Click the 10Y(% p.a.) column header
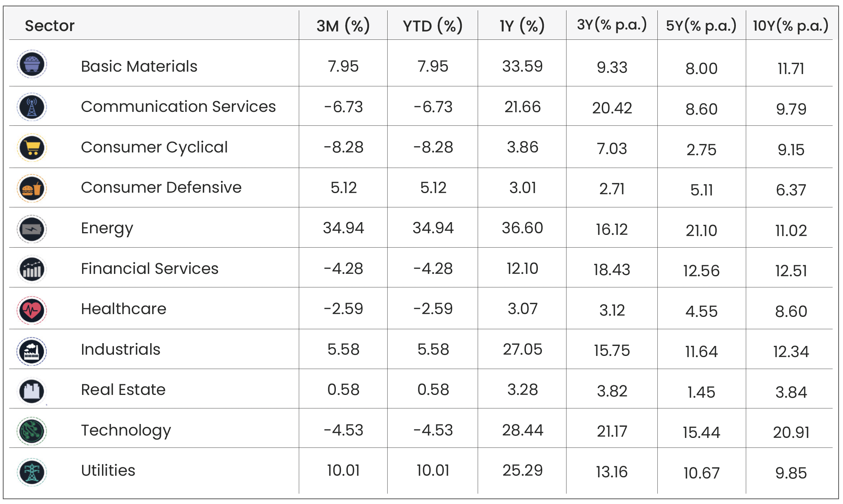The width and height of the screenshot is (843, 504). pyautogui.click(x=790, y=26)
